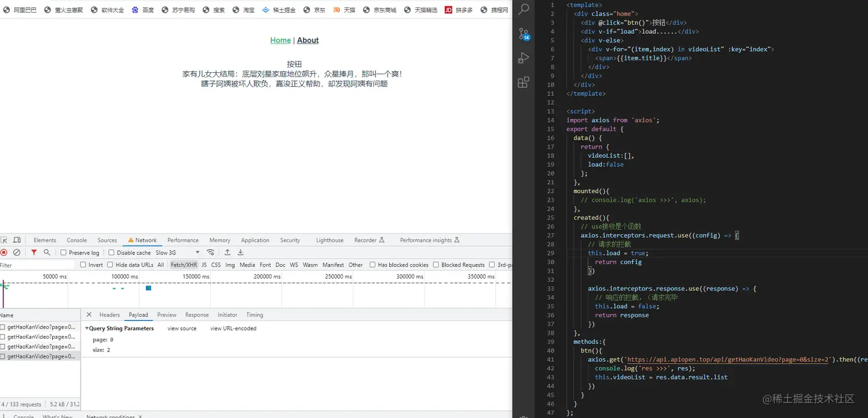The width and height of the screenshot is (868, 418).
Task: Select the JS filter type
Action: click(x=204, y=265)
